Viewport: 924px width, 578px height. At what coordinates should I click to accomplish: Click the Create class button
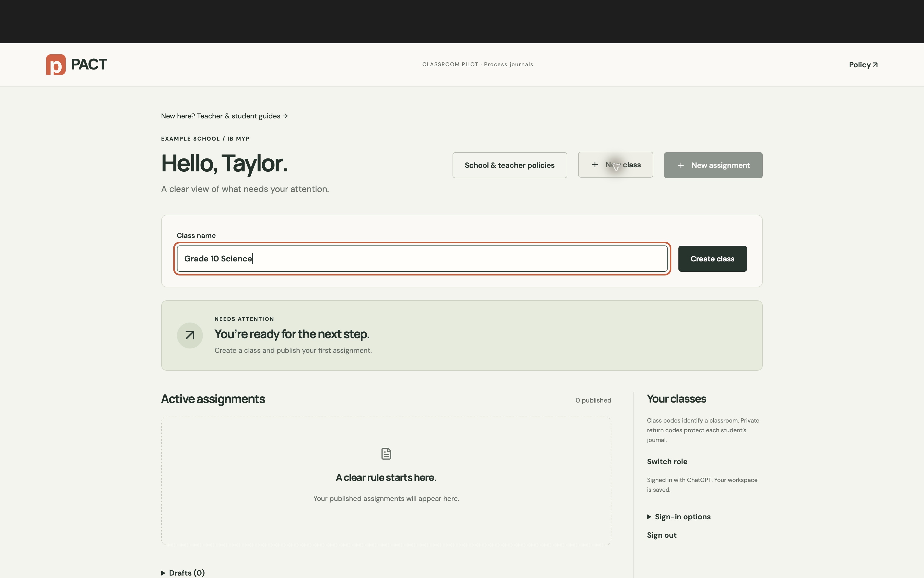point(712,259)
